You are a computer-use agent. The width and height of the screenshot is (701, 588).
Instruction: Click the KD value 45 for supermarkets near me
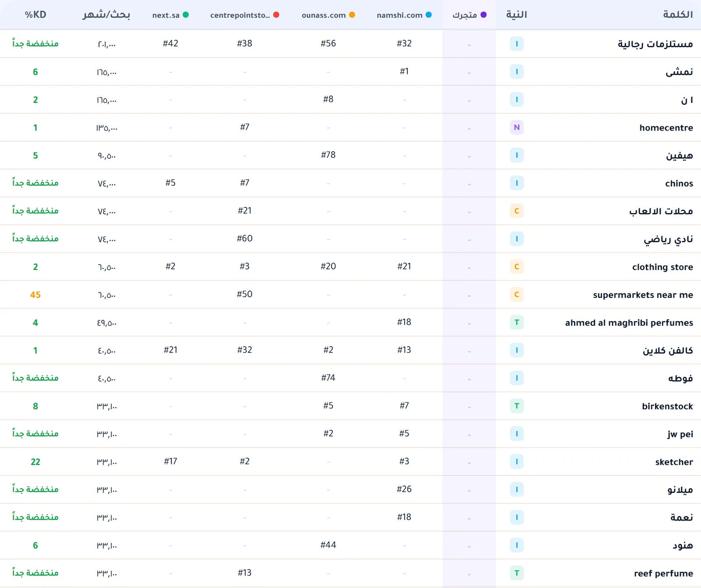coord(35,295)
